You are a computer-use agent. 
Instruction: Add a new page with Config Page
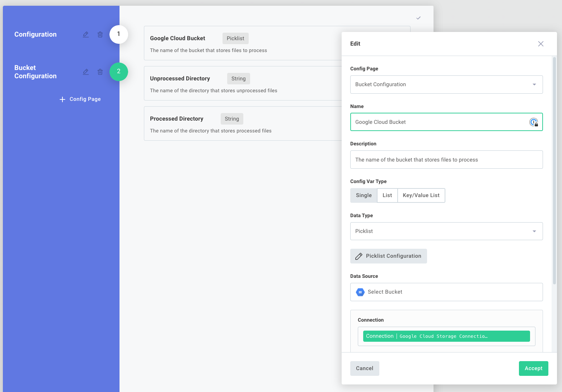click(x=80, y=99)
